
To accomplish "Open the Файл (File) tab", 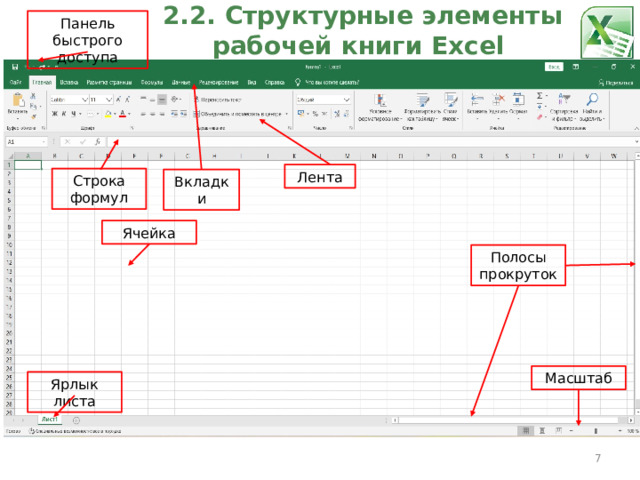I will pos(16,82).
